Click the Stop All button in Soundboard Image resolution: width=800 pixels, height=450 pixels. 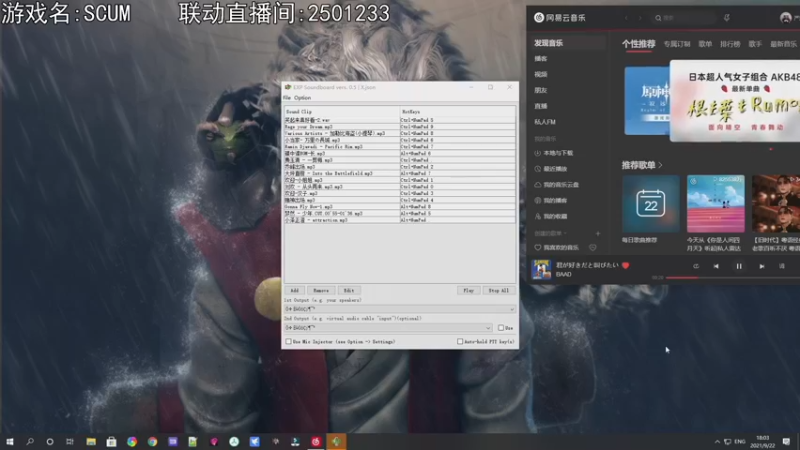point(498,290)
